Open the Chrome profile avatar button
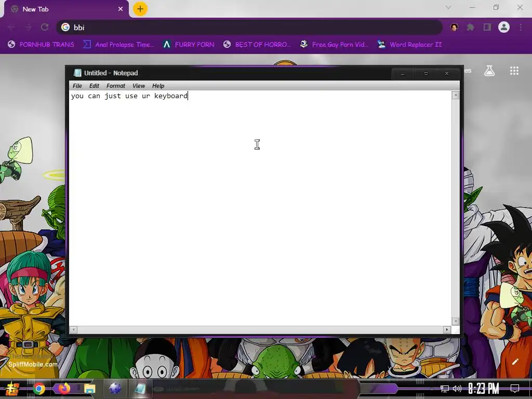This screenshot has height=399, width=532. click(504, 27)
